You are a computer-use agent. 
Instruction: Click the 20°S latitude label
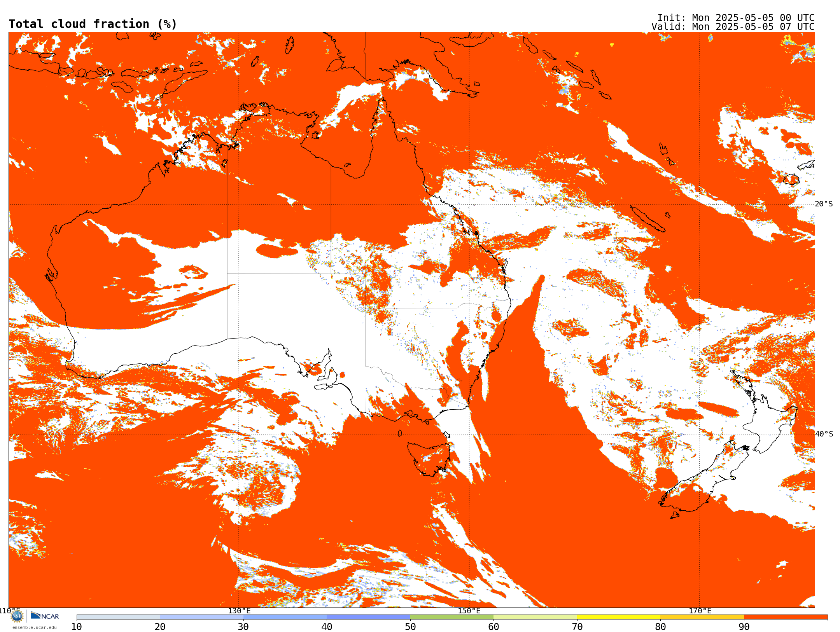click(x=824, y=204)
